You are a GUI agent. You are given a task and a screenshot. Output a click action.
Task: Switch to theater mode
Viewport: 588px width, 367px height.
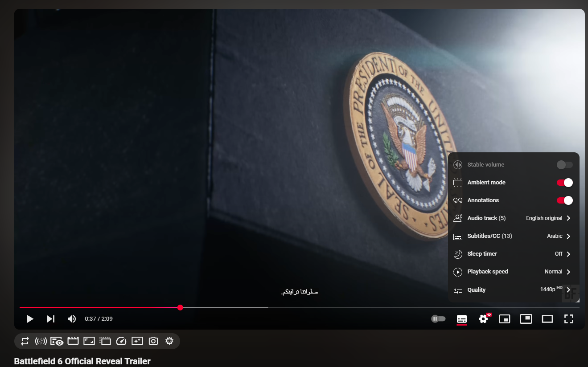547,319
